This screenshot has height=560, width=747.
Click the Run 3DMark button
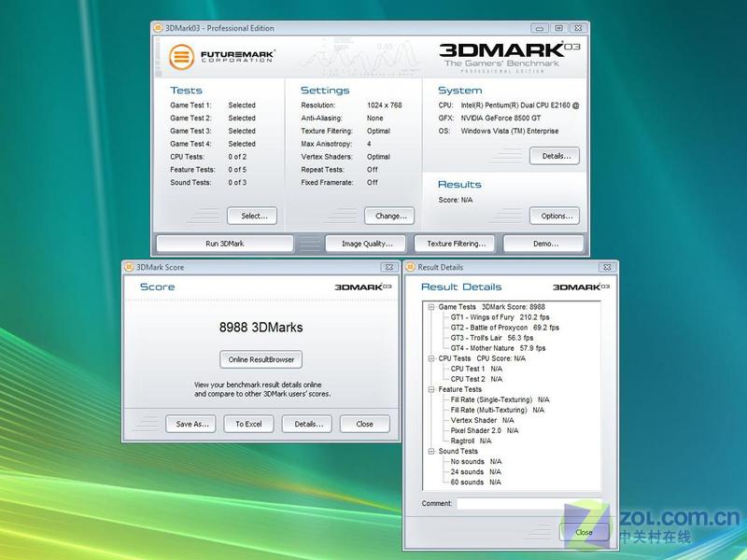(225, 244)
